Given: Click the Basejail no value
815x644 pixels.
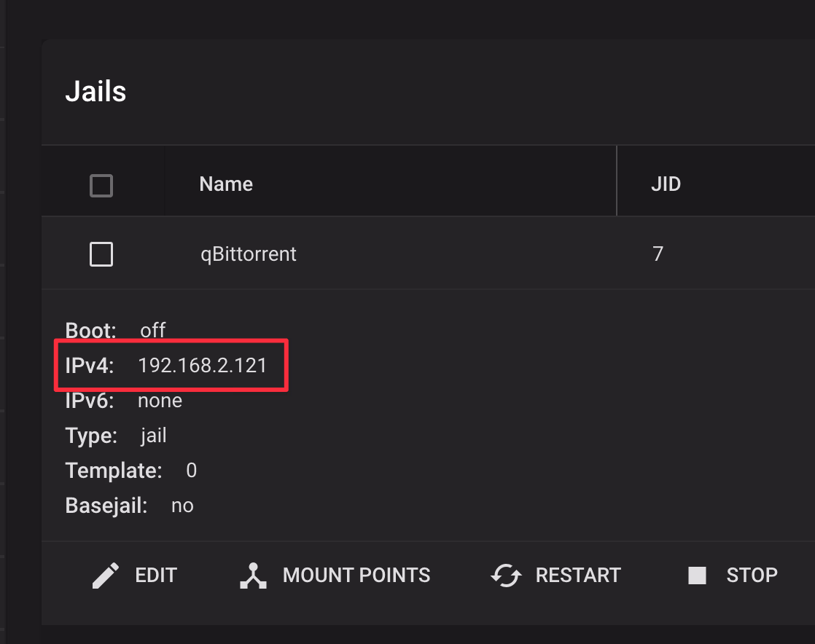Looking at the screenshot, I should tap(182, 506).
